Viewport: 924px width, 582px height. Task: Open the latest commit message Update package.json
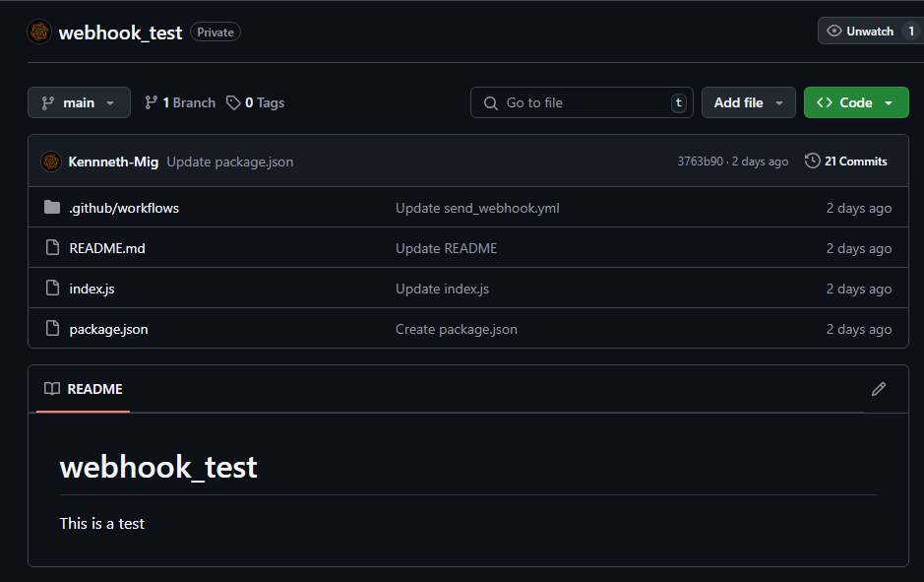coord(230,162)
